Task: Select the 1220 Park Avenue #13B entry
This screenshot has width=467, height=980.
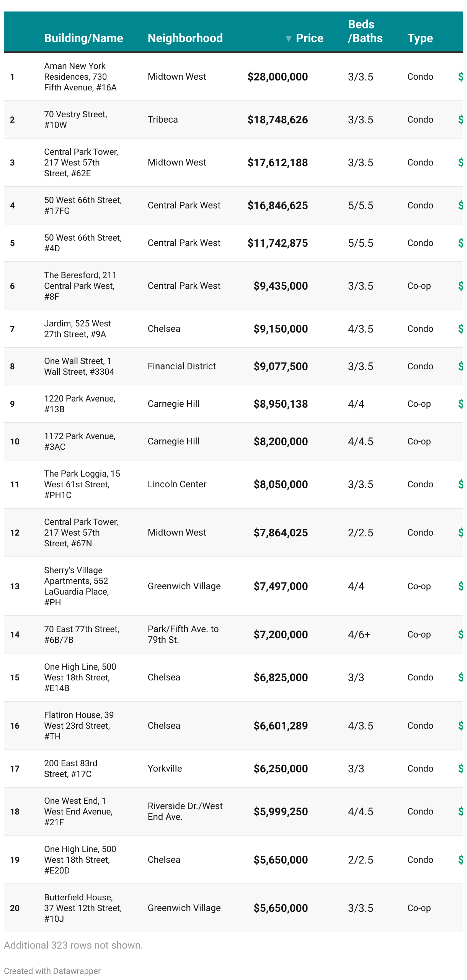Action: click(x=80, y=404)
